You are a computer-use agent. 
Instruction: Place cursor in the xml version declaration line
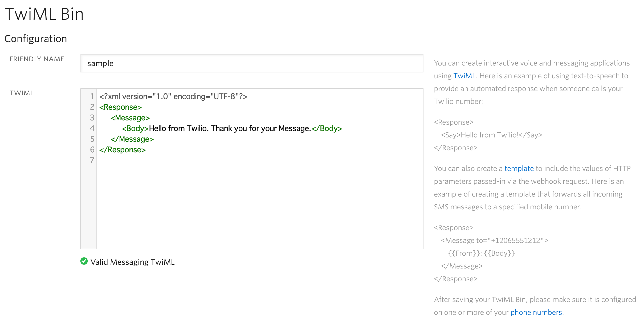[x=173, y=96]
